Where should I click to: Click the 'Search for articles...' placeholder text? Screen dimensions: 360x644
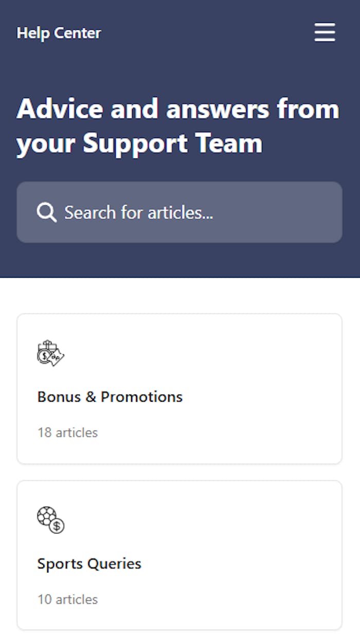138,212
